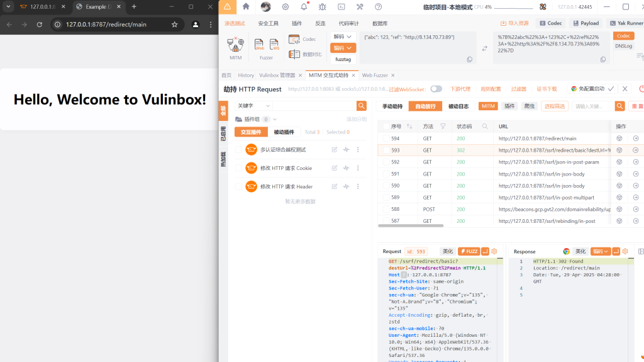Viewport: 644px width, 362px height.
Task: Open the WebSocket fuzzer icon
Action: 275,45
